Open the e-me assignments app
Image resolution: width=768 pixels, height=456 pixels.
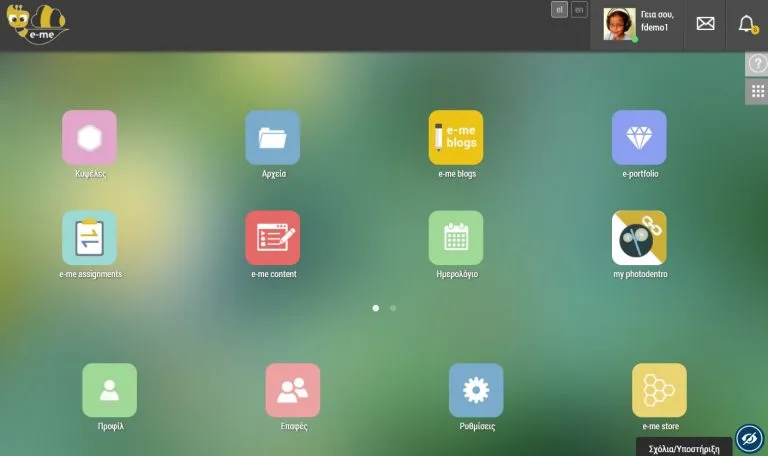pyautogui.click(x=89, y=238)
